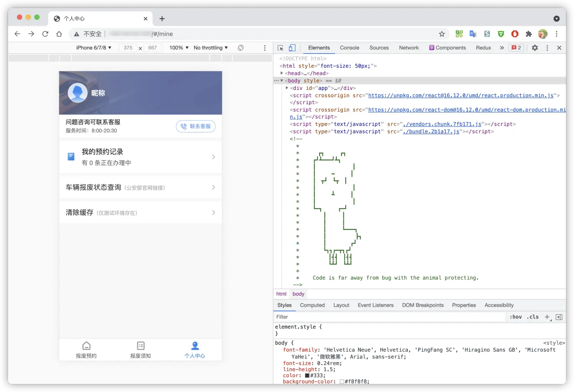Open the DevTools customize three-dot menu
Viewport: 574px width, 392px height.
[547, 48]
